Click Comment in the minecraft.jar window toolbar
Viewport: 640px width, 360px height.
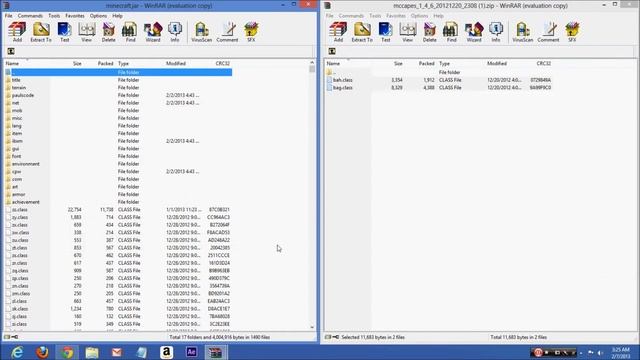[227, 32]
